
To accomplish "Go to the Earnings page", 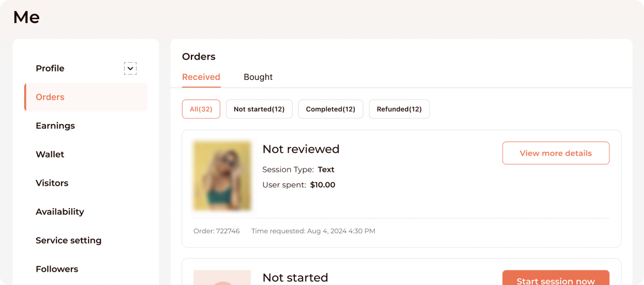I will tap(55, 126).
